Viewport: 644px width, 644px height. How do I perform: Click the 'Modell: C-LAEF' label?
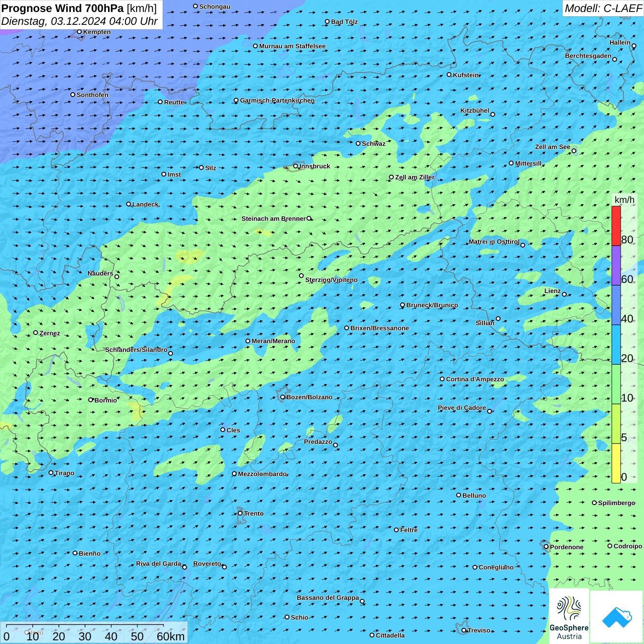[603, 8]
